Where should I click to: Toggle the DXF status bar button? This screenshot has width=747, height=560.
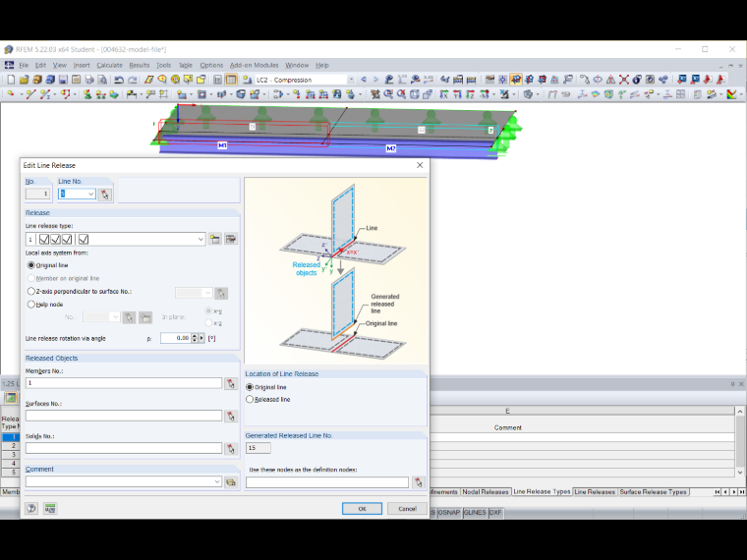click(495, 513)
